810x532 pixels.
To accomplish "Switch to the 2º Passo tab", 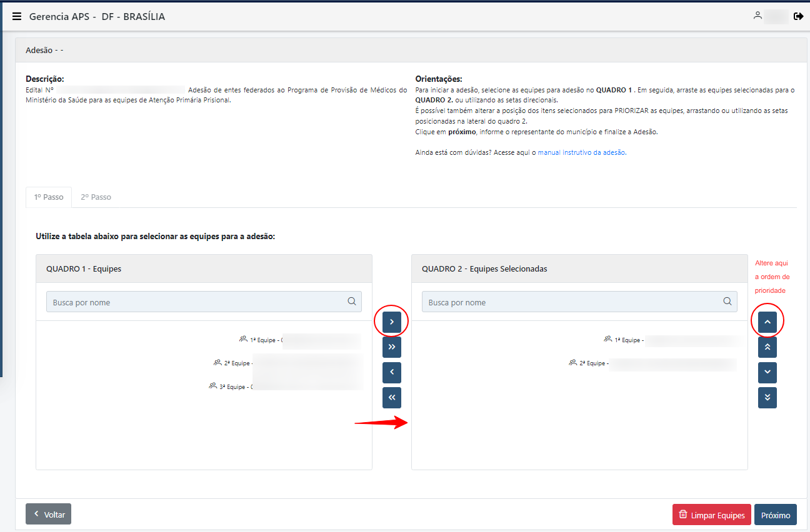I will [x=96, y=197].
